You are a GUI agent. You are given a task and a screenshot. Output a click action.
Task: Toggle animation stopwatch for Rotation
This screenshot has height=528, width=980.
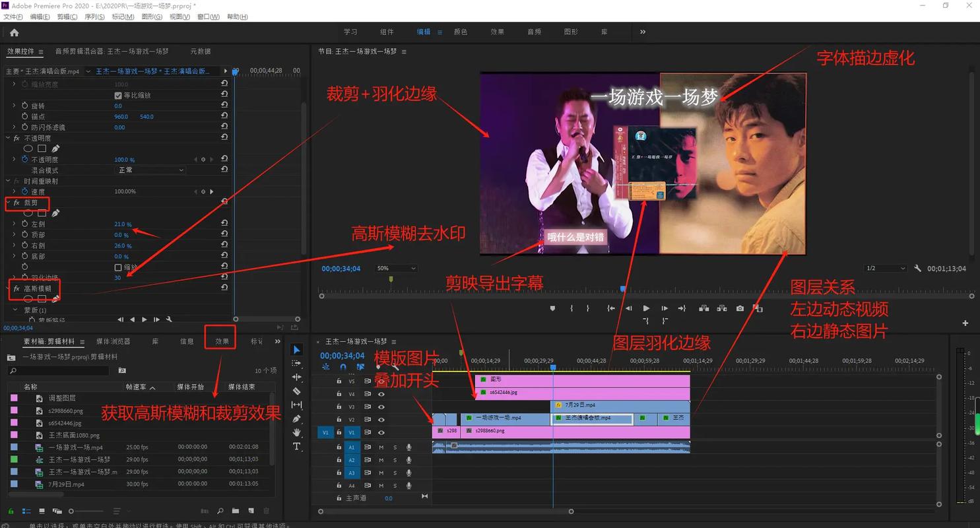pyautogui.click(x=24, y=106)
